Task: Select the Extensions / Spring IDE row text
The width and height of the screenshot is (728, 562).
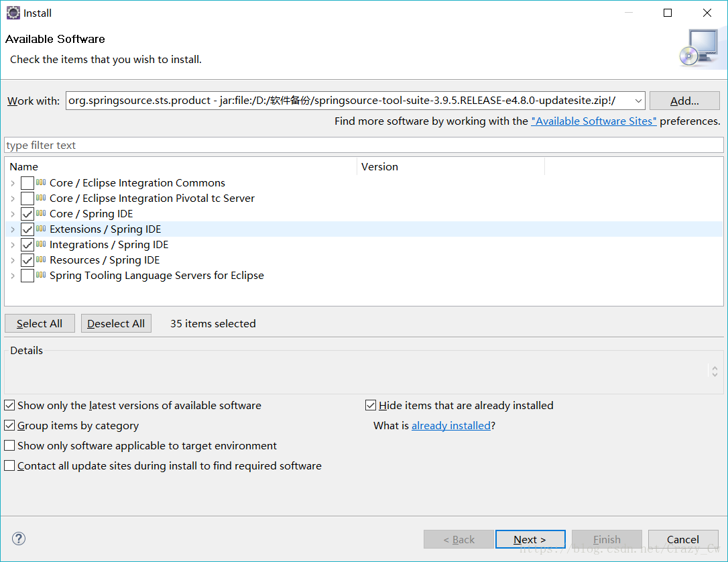Action: click(105, 229)
